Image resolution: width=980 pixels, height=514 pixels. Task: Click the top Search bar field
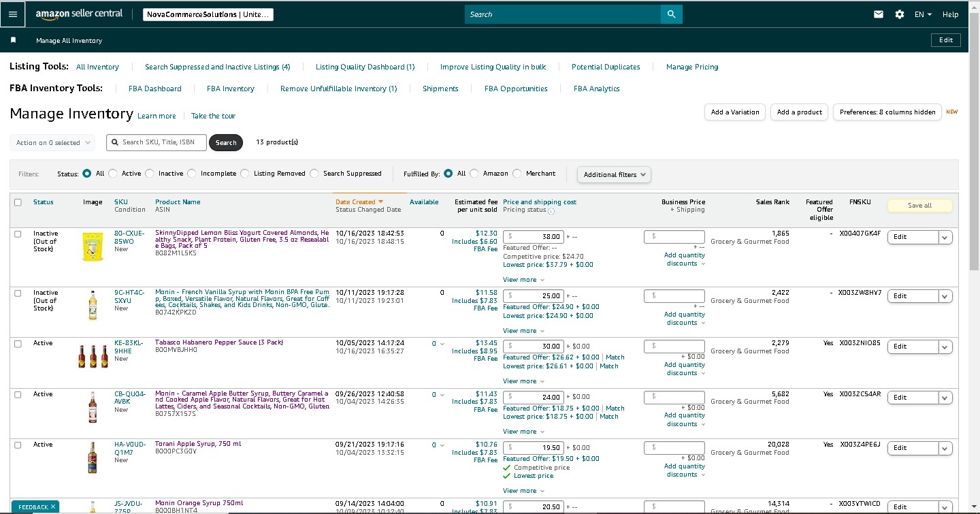coord(563,14)
